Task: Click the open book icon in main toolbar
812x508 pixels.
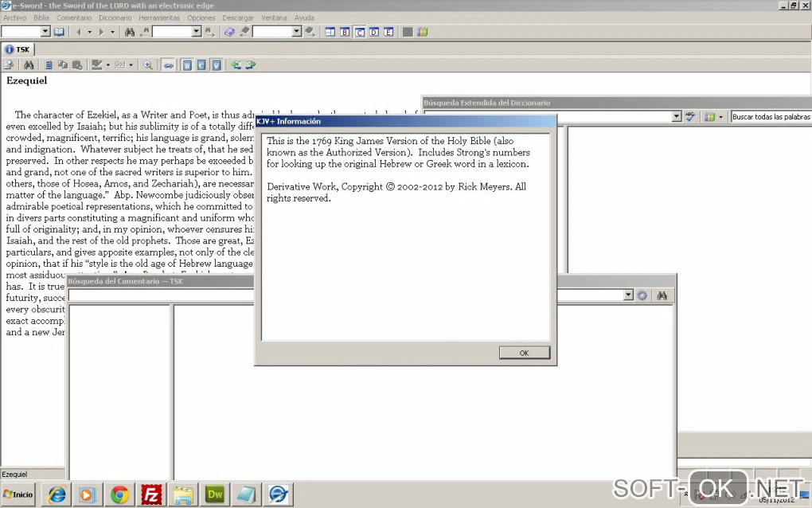Action: click(x=60, y=32)
